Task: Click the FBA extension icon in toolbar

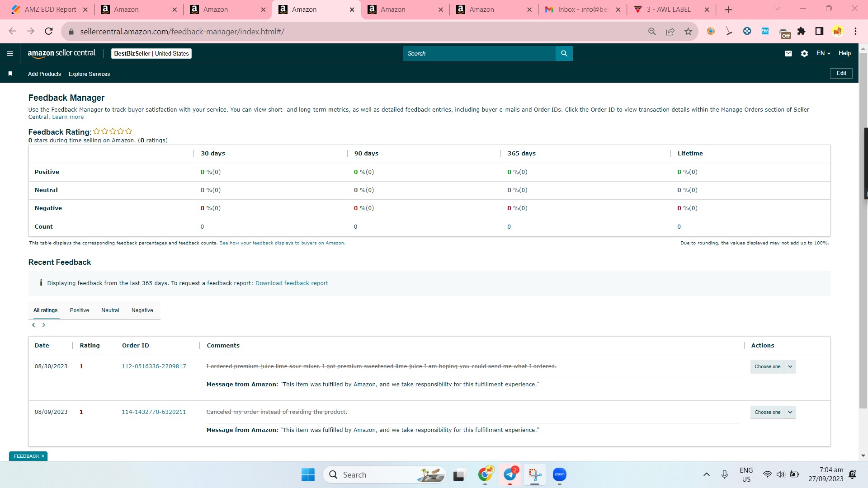Action: [765, 31]
